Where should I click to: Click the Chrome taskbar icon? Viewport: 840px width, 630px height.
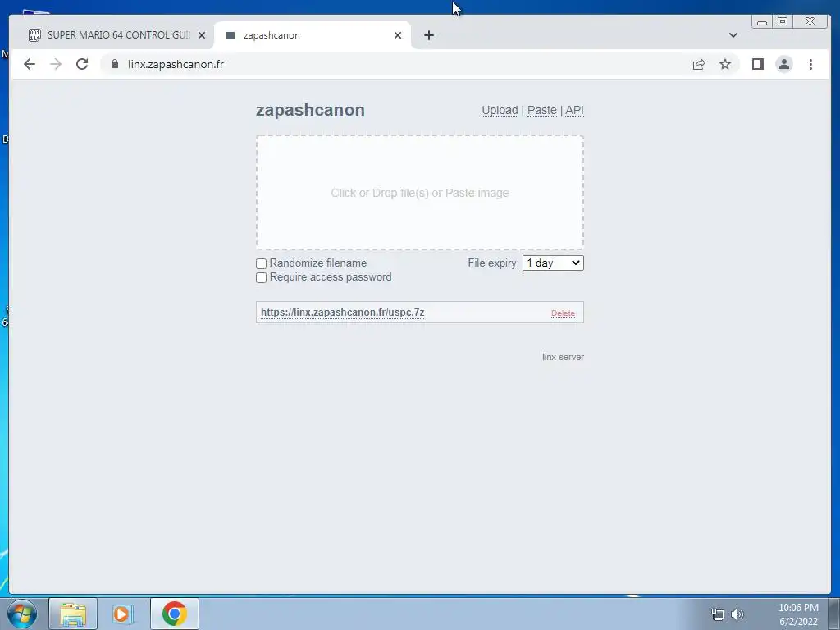click(x=174, y=614)
